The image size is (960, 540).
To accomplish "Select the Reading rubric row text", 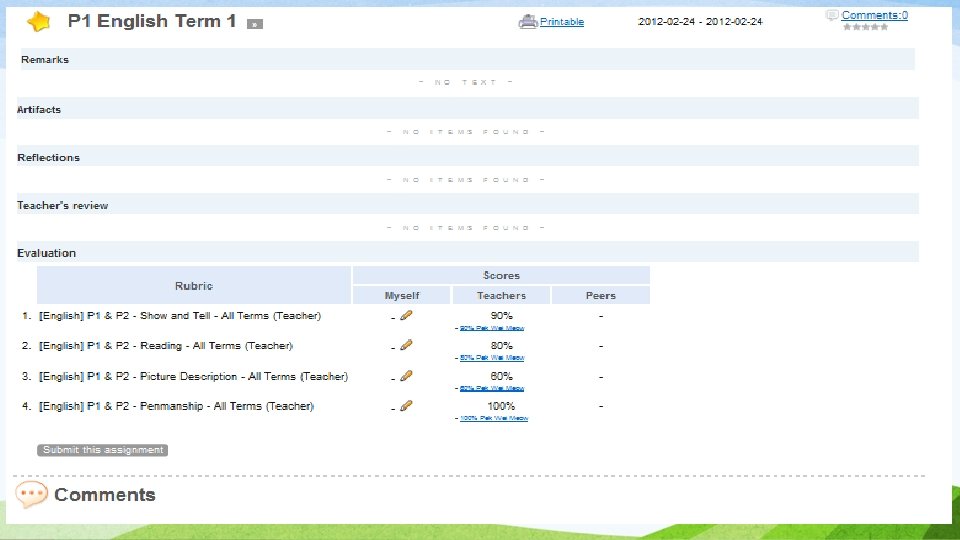I will tap(166, 346).
